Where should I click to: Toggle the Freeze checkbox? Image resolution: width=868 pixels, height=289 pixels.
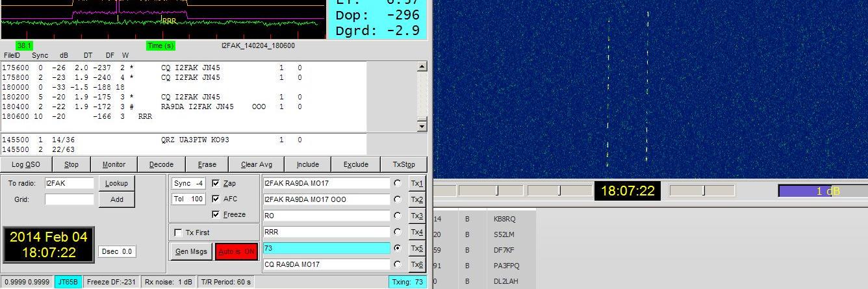point(216,214)
